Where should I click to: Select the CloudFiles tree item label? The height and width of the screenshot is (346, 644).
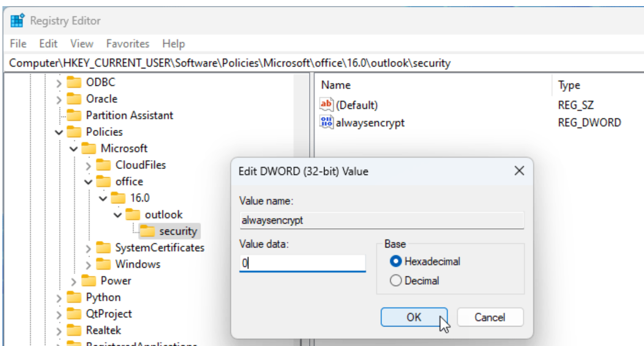[x=140, y=165]
